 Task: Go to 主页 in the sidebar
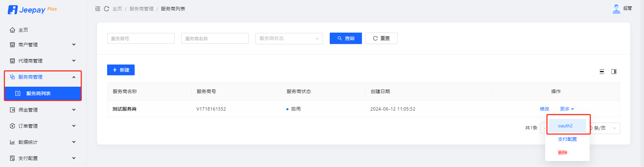coord(23,30)
